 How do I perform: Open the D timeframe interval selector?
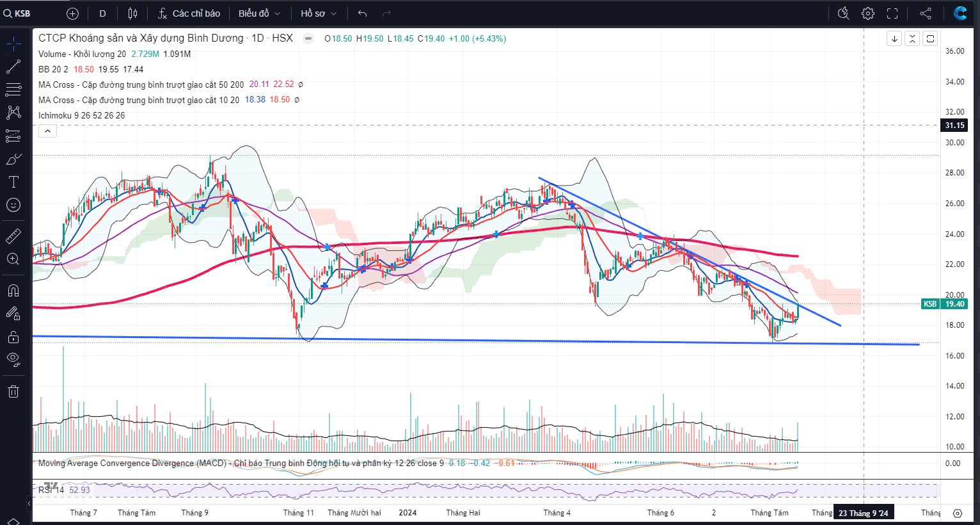102,13
